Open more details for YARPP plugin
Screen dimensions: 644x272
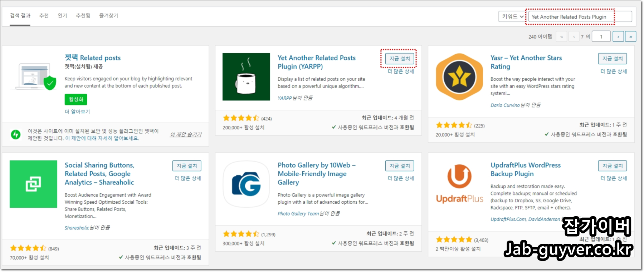(x=401, y=71)
